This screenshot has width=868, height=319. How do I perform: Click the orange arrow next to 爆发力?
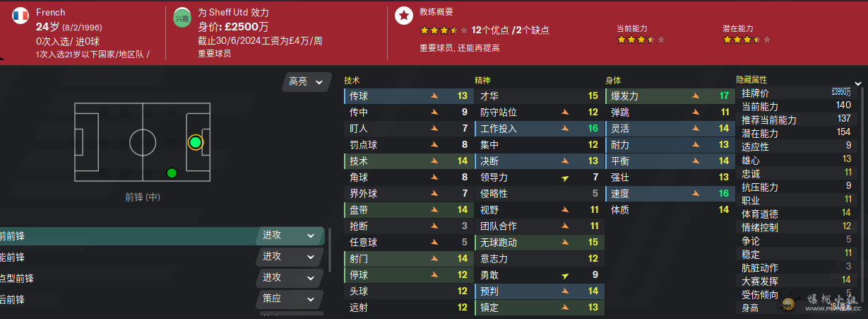point(696,95)
